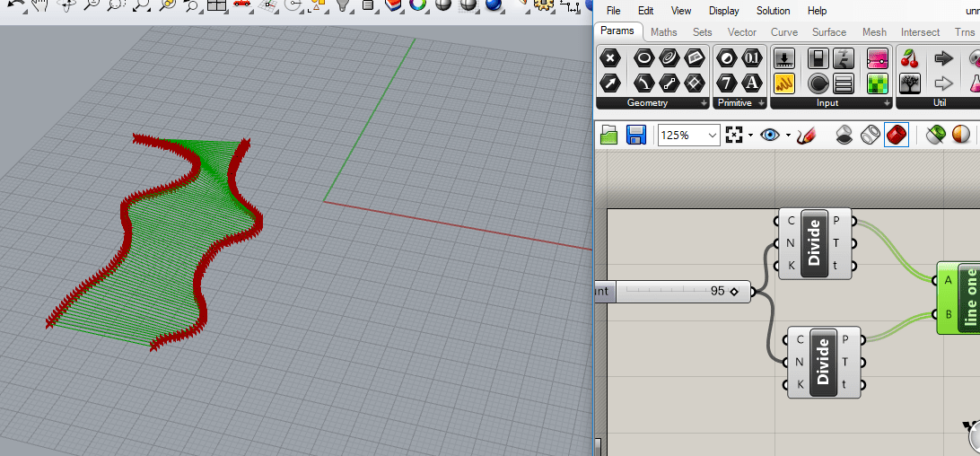The image size is (980, 456).
Task: Open Named Views eye button
Action: pyautogui.click(x=770, y=135)
